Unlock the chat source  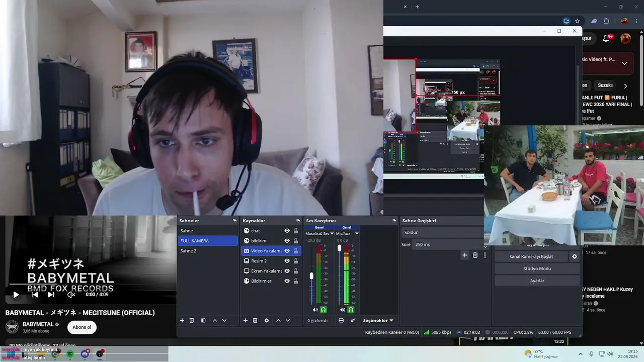tap(296, 231)
